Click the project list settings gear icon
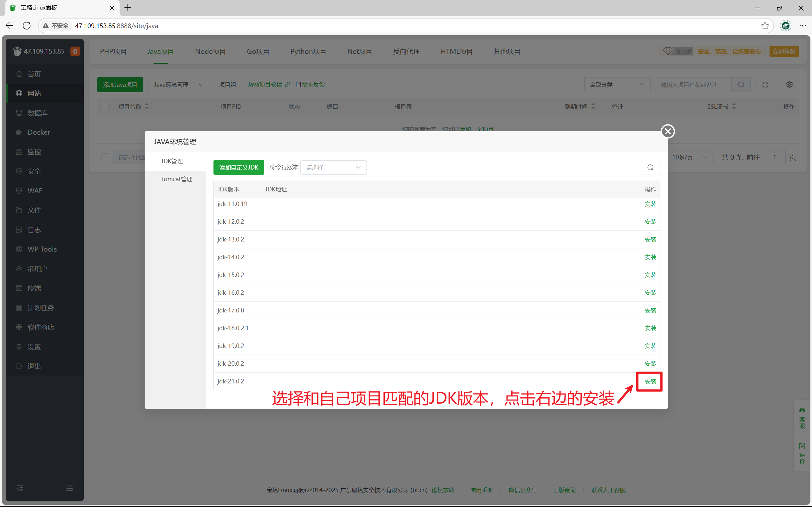The width and height of the screenshot is (812, 507). (789, 85)
